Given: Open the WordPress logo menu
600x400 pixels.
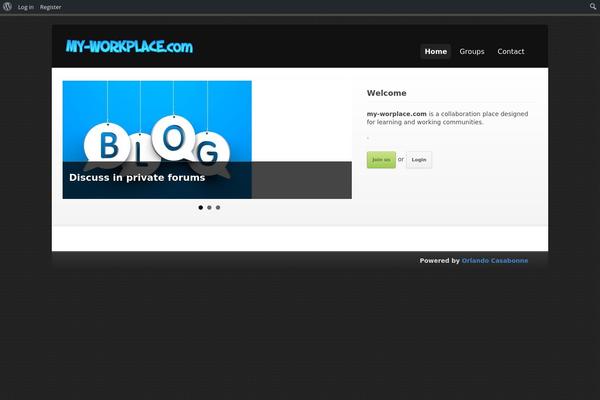Looking at the screenshot, I should (x=7, y=7).
